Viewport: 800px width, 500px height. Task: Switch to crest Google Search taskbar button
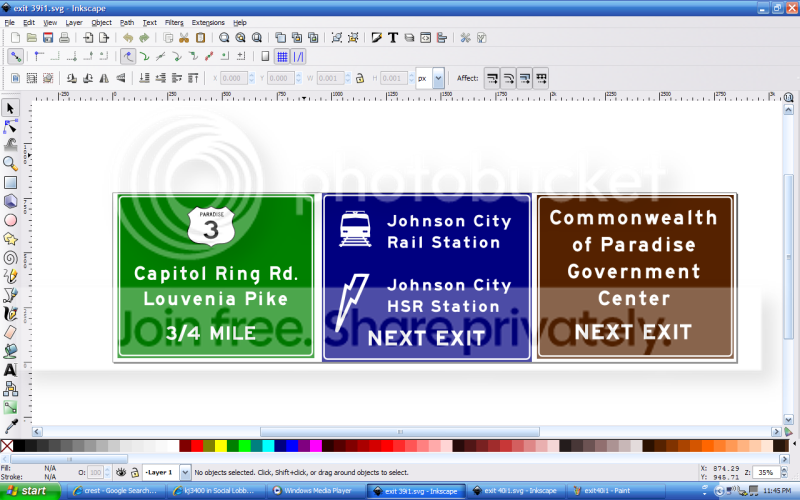[x=116, y=491]
